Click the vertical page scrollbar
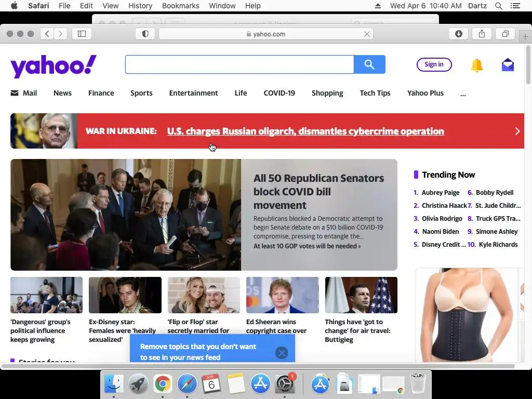 [x=528, y=64]
